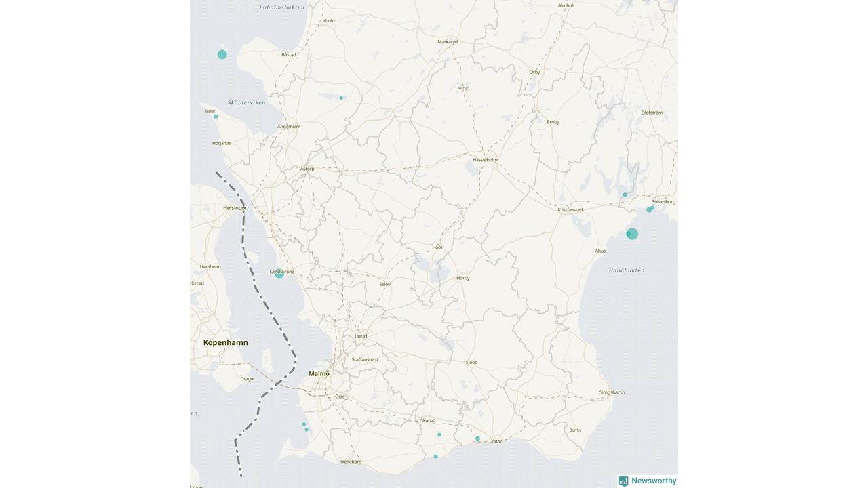Click the Åhus label
Image resolution: width=868 pixels, height=488 pixels.
(600, 251)
